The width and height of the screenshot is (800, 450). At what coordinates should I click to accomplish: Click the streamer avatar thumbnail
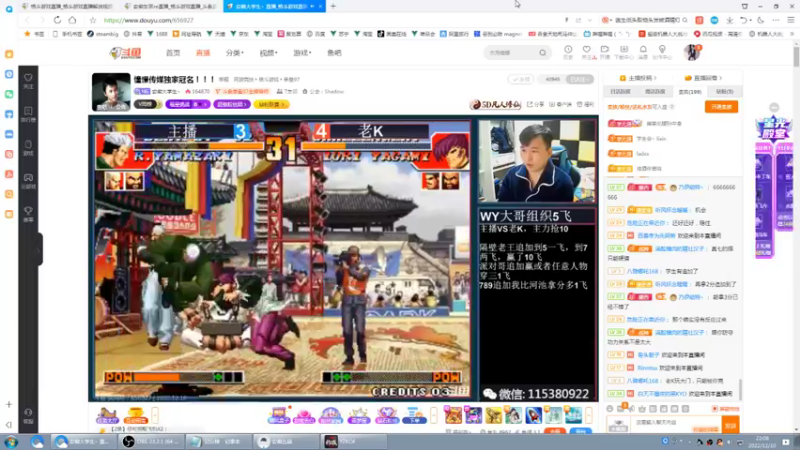pos(111,92)
